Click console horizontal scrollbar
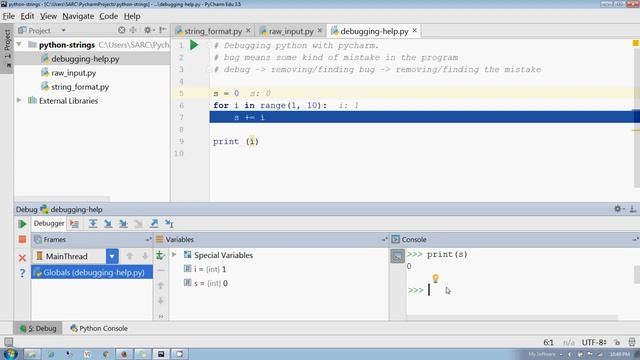 pyautogui.click(x=512, y=317)
